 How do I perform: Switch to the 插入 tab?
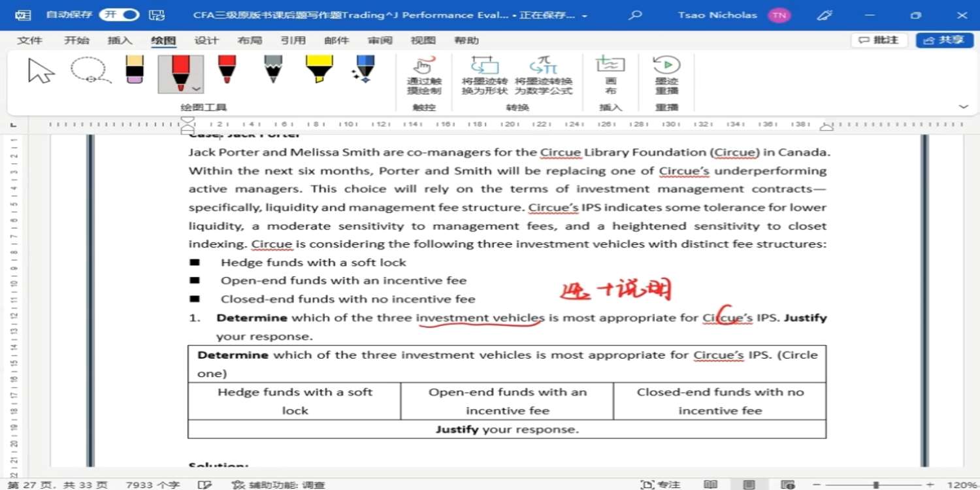(120, 41)
